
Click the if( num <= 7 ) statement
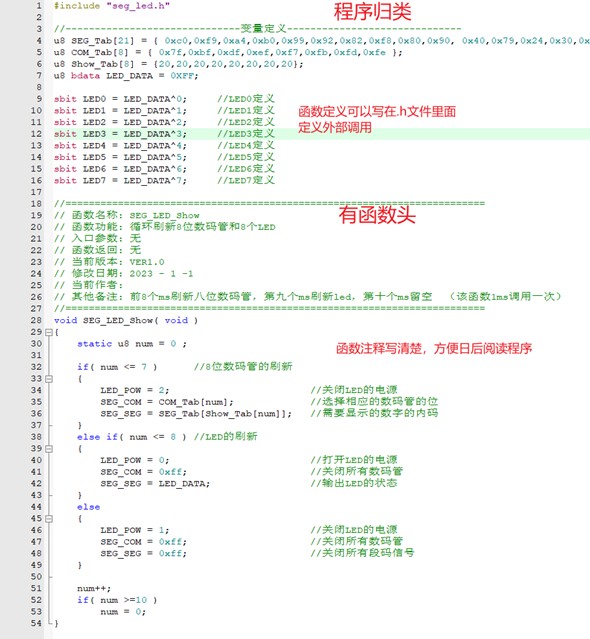117,367
